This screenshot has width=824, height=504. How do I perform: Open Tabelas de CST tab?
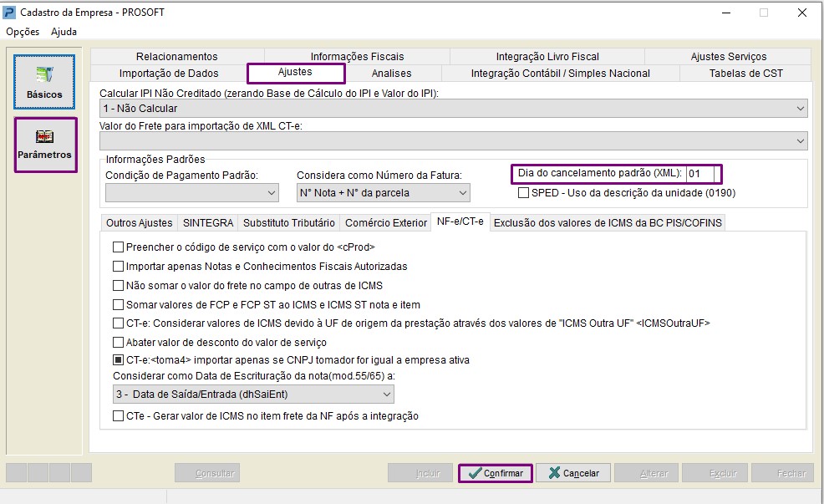[x=745, y=73]
